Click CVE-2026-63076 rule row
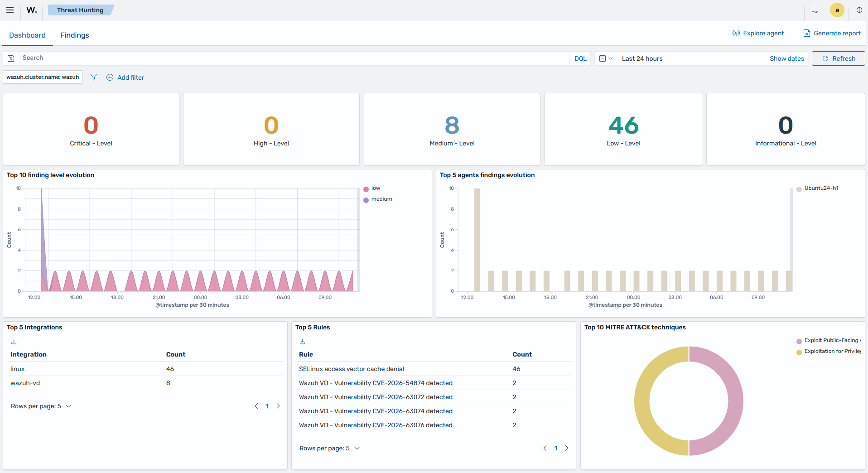Screen dimensions: 868x473 point(434,425)
